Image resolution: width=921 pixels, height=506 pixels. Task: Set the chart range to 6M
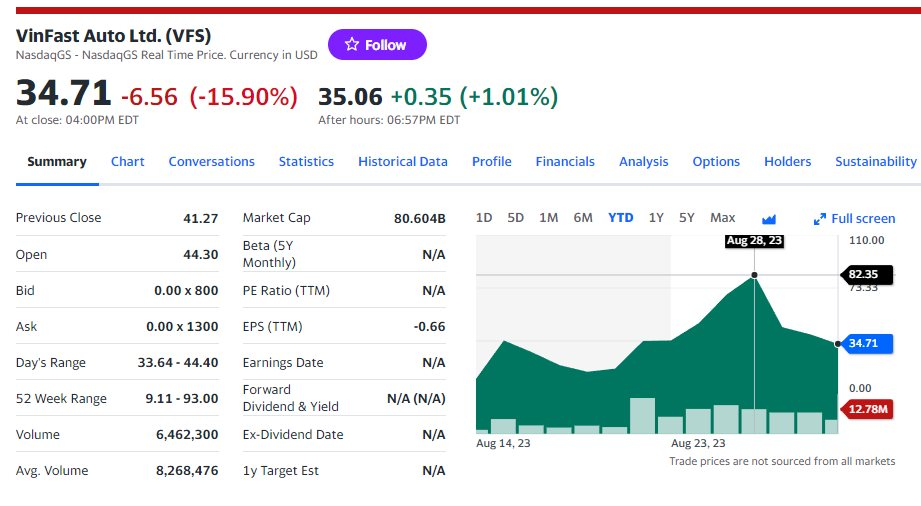click(x=583, y=218)
